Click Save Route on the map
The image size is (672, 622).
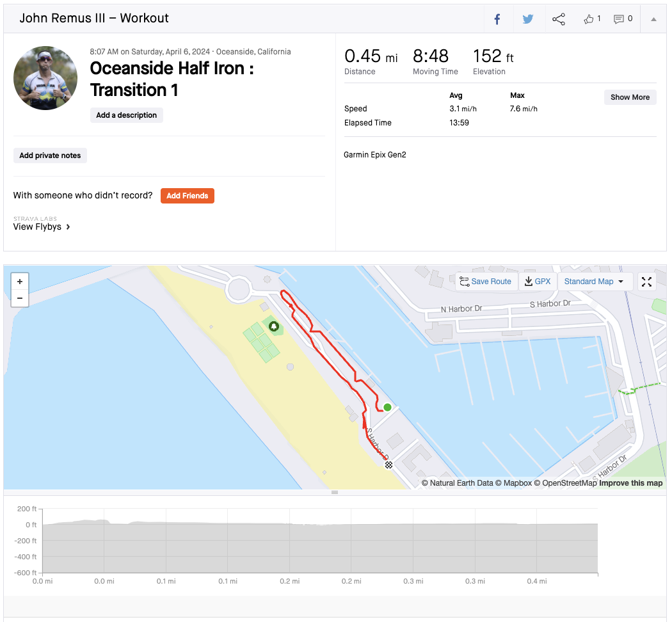pos(485,282)
